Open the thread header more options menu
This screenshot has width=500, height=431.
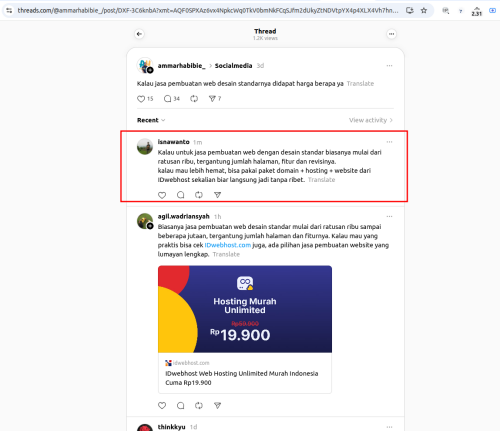[x=391, y=34]
